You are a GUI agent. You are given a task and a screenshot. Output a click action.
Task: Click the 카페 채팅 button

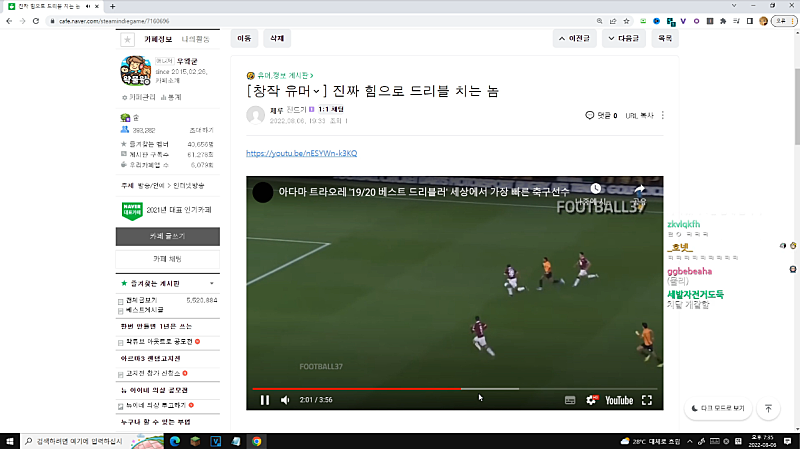pos(168,259)
